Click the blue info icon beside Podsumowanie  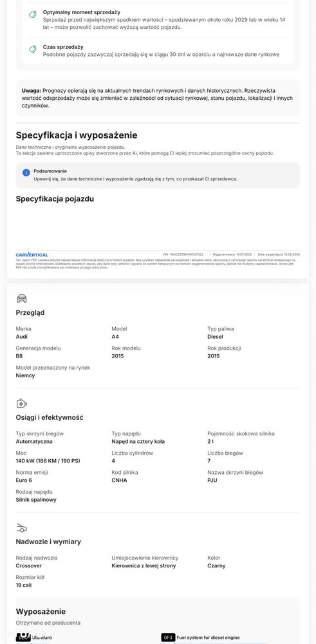(26, 173)
